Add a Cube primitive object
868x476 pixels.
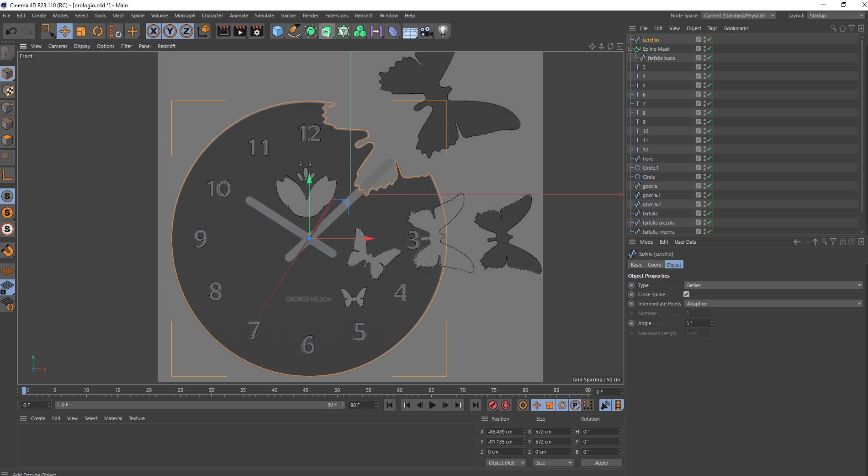click(x=277, y=31)
